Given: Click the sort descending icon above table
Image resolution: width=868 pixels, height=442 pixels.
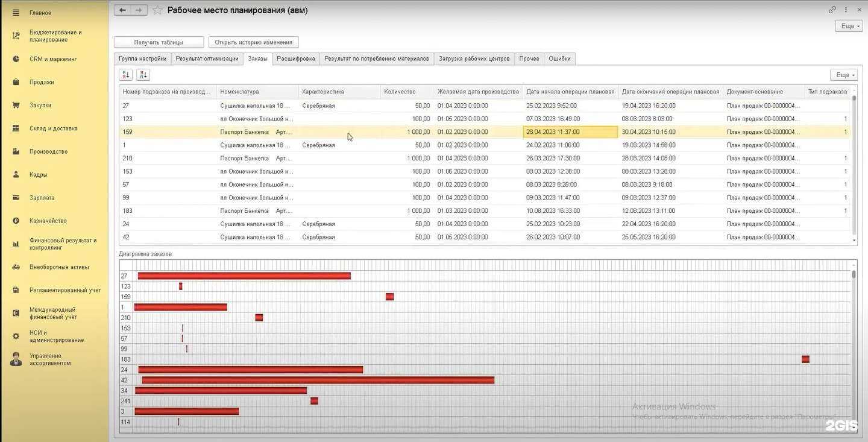Looking at the screenshot, I should (143, 75).
